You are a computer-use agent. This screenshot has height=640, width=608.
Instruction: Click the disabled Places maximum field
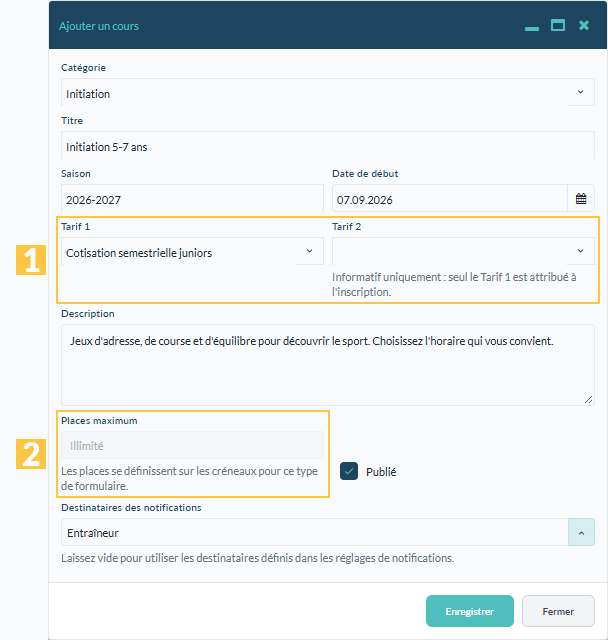click(x=192, y=445)
